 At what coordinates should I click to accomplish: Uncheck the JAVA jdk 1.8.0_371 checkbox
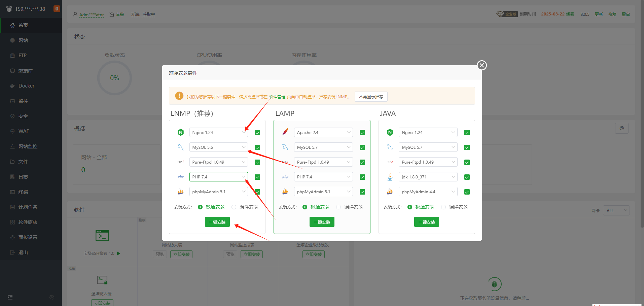(x=467, y=177)
